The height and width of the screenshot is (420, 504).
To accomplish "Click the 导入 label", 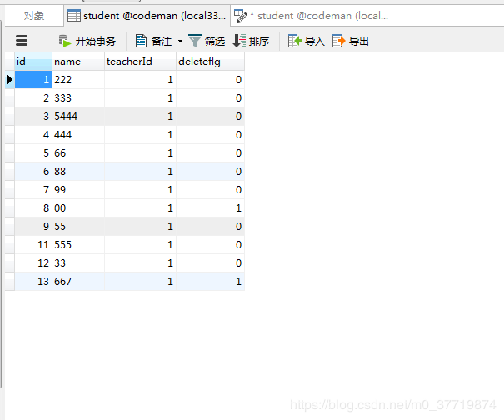I will point(315,41).
